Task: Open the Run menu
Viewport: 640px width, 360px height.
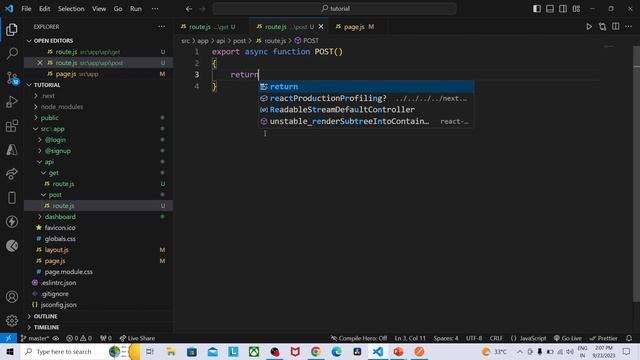Action: click(136, 9)
